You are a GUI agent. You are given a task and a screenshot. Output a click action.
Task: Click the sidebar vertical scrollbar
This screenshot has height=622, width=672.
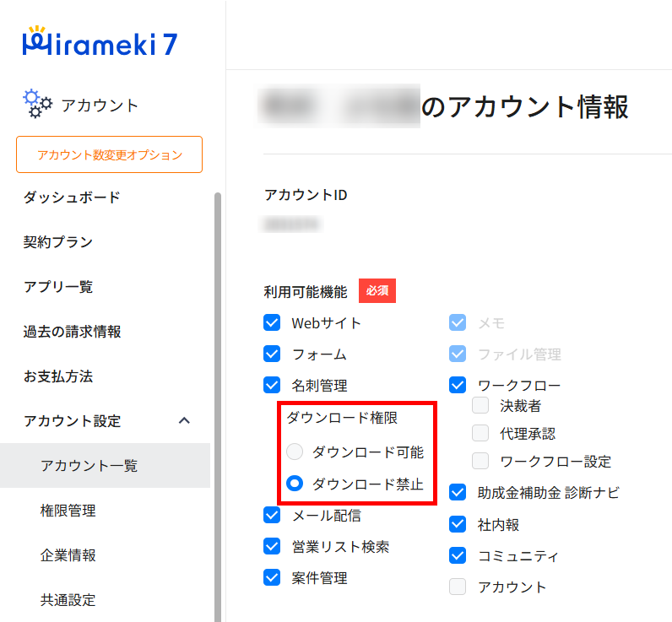pyautogui.click(x=218, y=405)
